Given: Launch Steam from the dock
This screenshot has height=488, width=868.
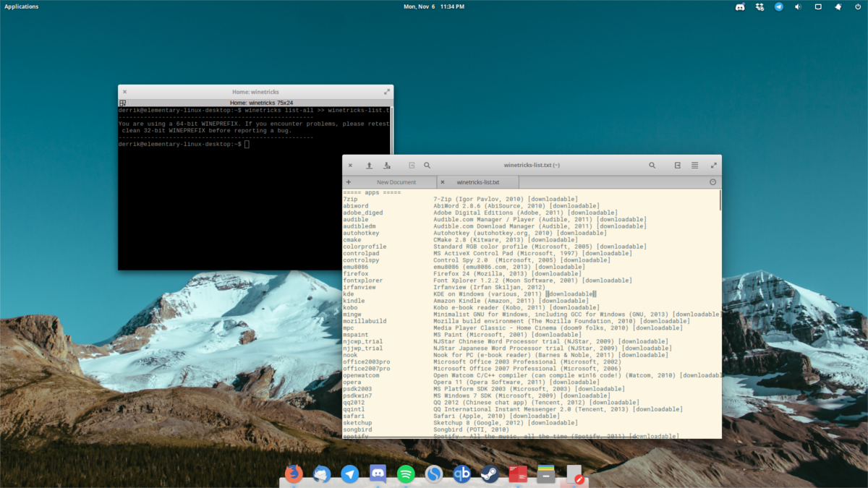Looking at the screenshot, I should [490, 474].
